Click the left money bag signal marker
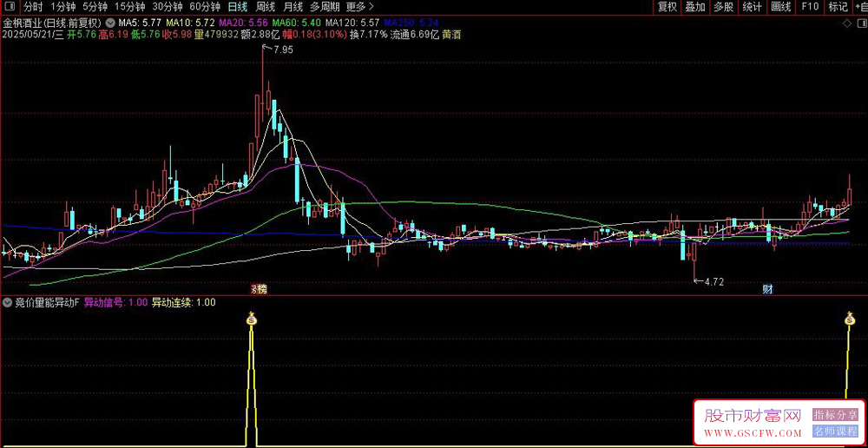This screenshot has height=448, width=868. (x=252, y=319)
